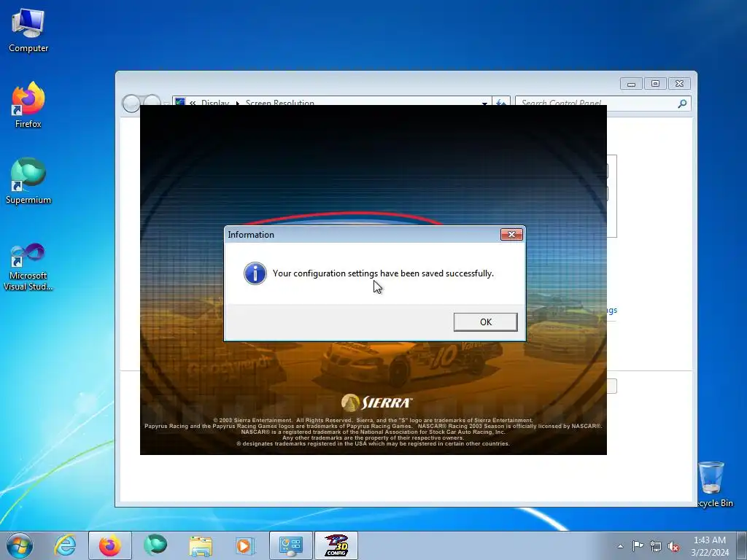Launch Supermium from the taskbar
This screenshot has height=560, width=747.
155,545
